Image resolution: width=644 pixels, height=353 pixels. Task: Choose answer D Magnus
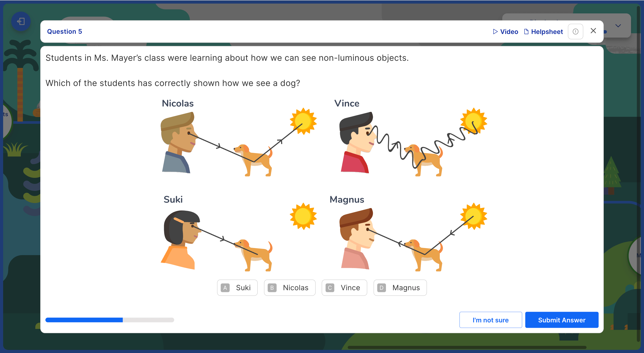click(400, 288)
